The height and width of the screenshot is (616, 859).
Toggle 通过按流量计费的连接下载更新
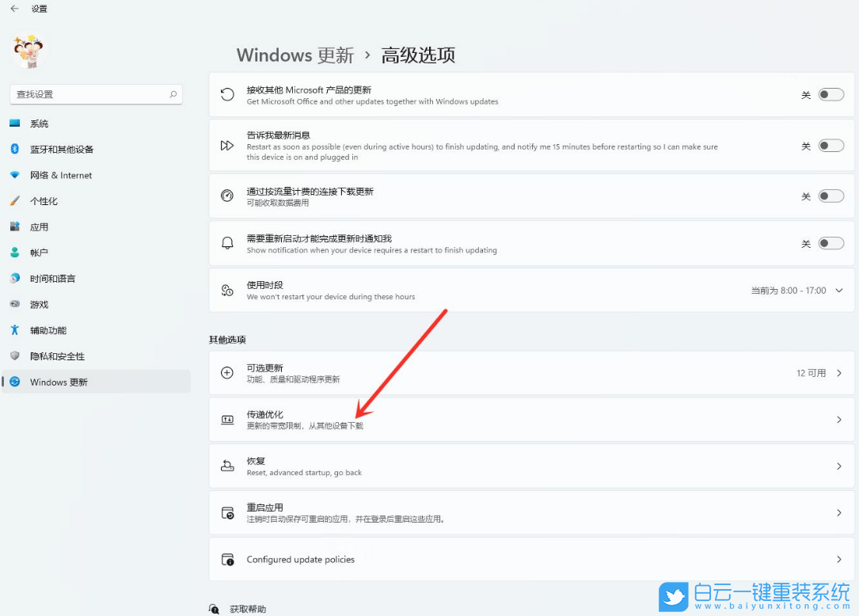click(830, 196)
